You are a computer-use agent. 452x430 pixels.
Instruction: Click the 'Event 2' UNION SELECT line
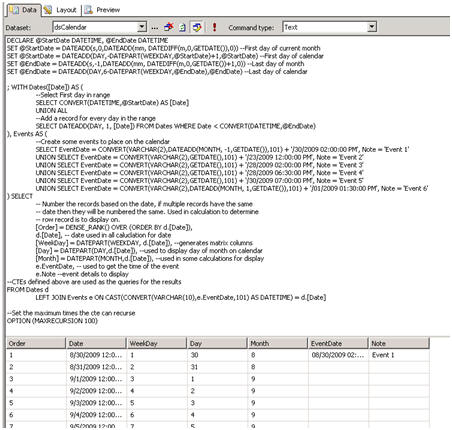[x=199, y=157]
